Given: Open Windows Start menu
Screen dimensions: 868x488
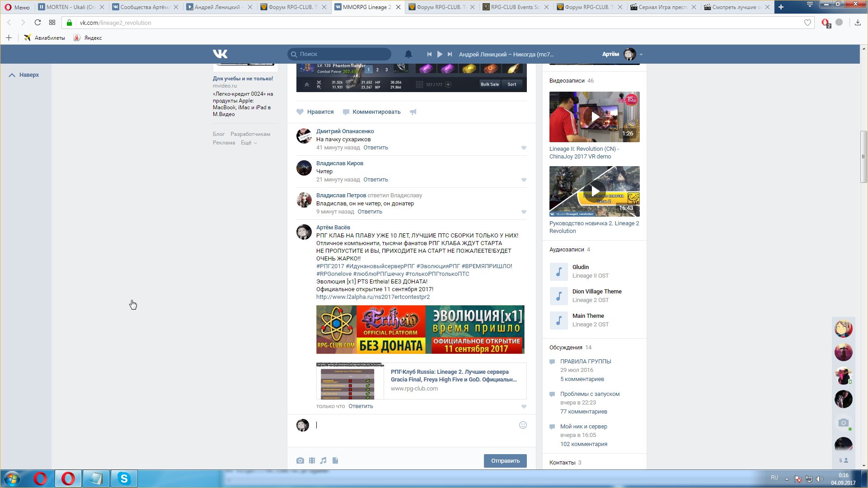Looking at the screenshot, I should click(x=12, y=479).
